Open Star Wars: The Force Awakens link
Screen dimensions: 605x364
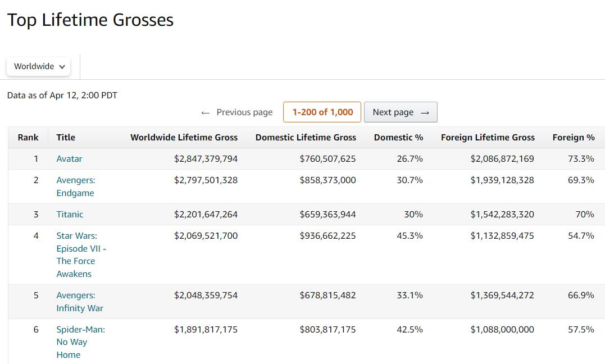click(x=81, y=254)
